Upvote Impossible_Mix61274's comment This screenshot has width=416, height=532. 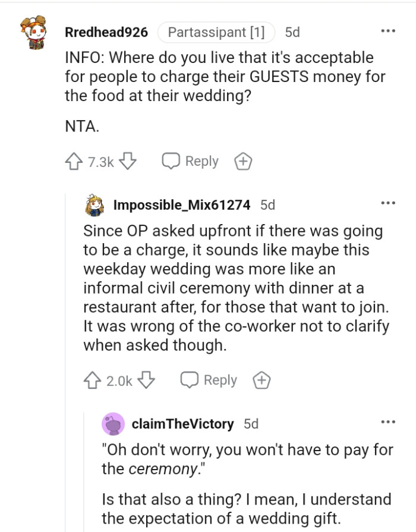(x=92, y=380)
